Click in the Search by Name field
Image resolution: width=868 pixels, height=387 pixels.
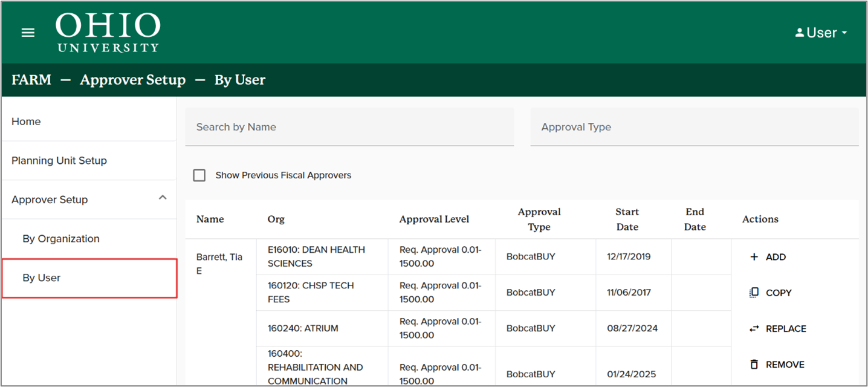349,127
